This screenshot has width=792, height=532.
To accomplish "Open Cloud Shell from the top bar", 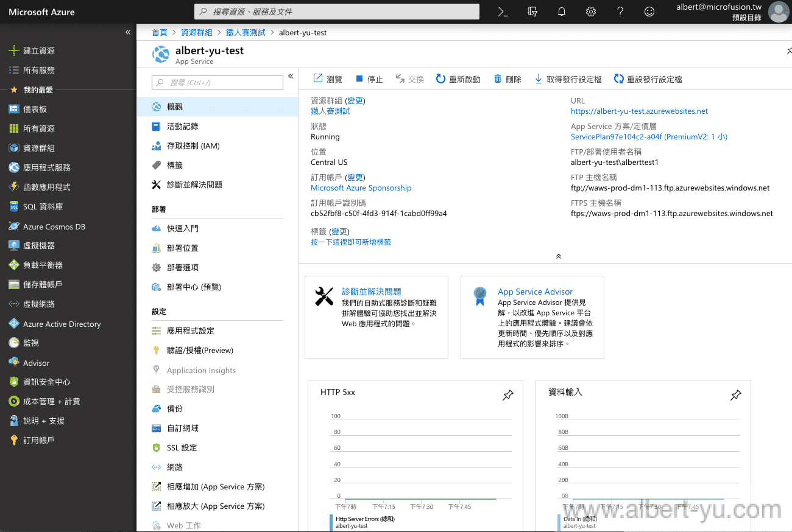I will 503,12.
